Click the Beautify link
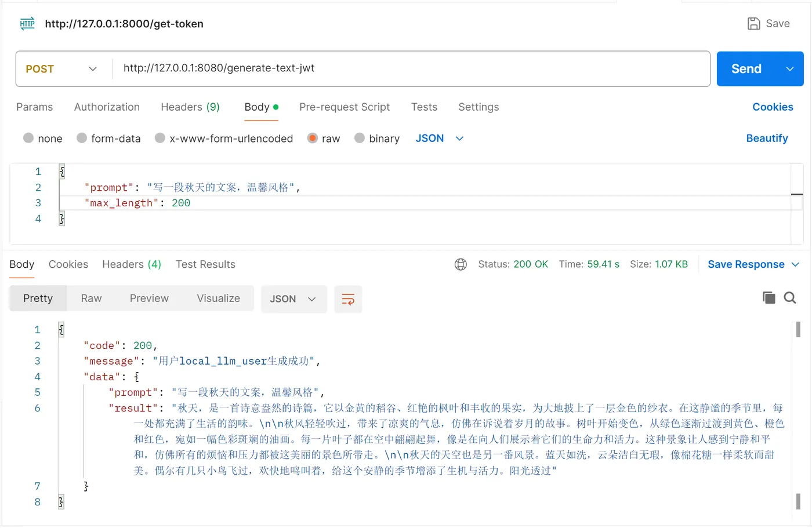This screenshot has width=812, height=528. [767, 138]
